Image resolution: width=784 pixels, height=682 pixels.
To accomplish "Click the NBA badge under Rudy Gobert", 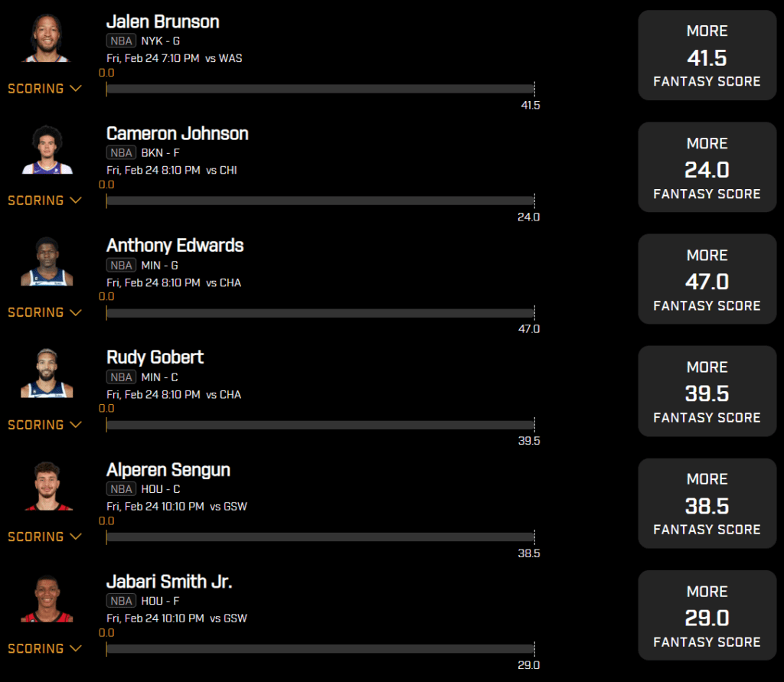I will (121, 377).
